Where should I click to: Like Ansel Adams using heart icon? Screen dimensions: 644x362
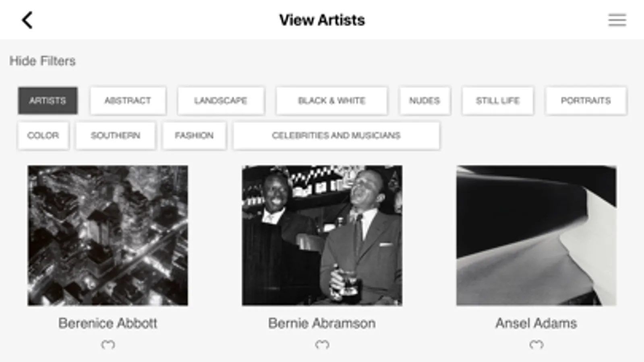pos(536,345)
